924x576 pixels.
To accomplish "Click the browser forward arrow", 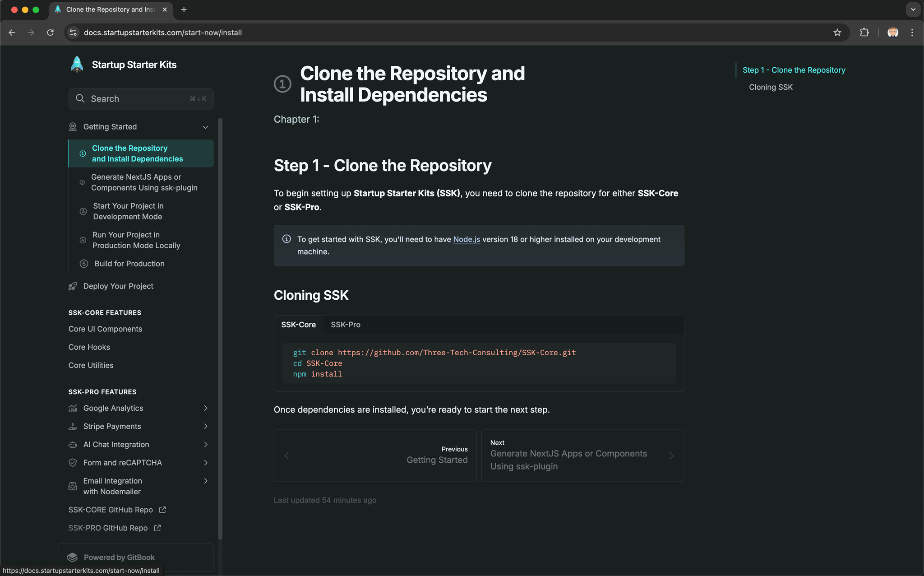I will point(31,33).
